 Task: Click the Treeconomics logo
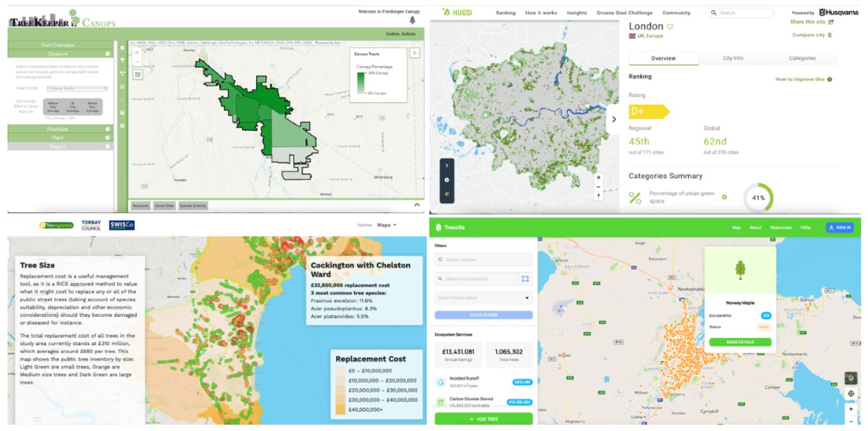(x=56, y=225)
